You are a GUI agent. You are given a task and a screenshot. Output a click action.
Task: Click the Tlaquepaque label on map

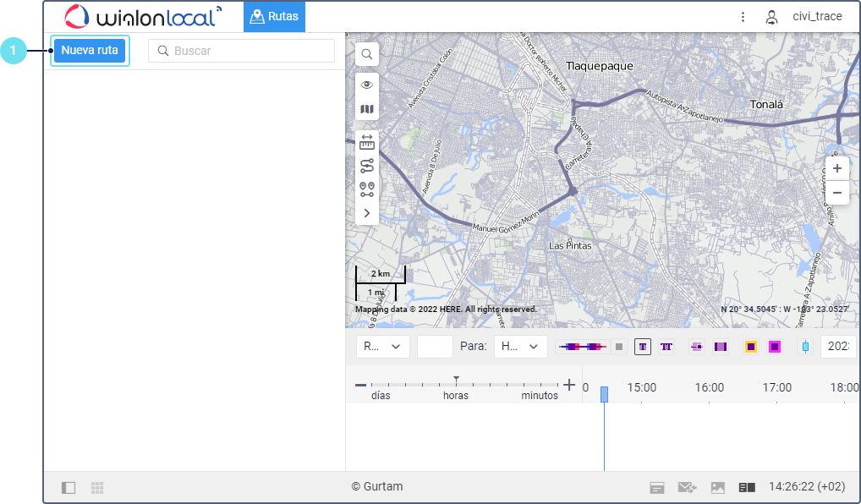[x=599, y=66]
